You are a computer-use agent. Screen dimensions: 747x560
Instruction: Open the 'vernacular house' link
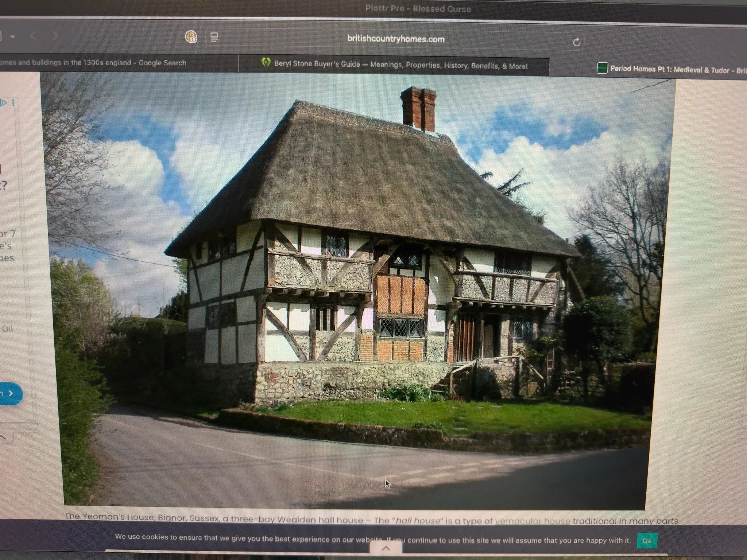(532, 521)
